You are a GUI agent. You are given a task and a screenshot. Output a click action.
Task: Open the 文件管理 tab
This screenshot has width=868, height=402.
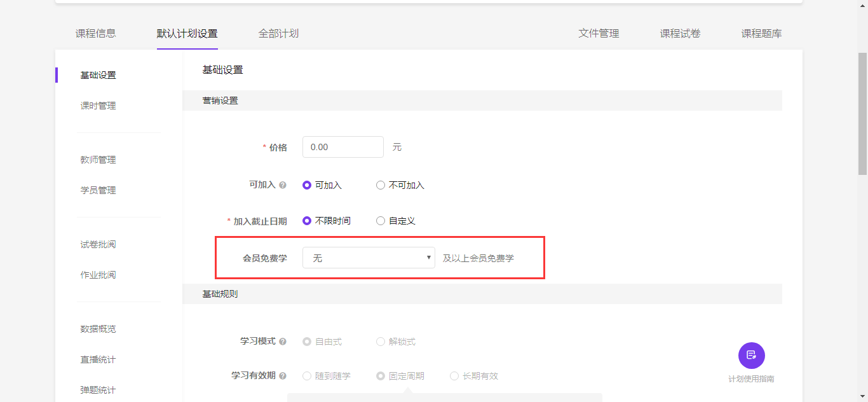pos(599,34)
